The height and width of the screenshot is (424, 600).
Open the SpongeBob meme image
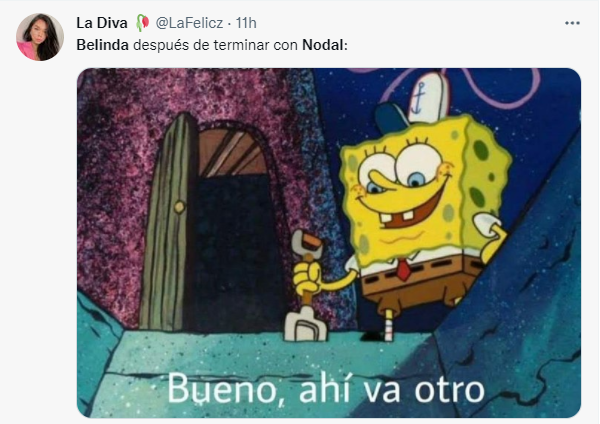click(x=329, y=243)
